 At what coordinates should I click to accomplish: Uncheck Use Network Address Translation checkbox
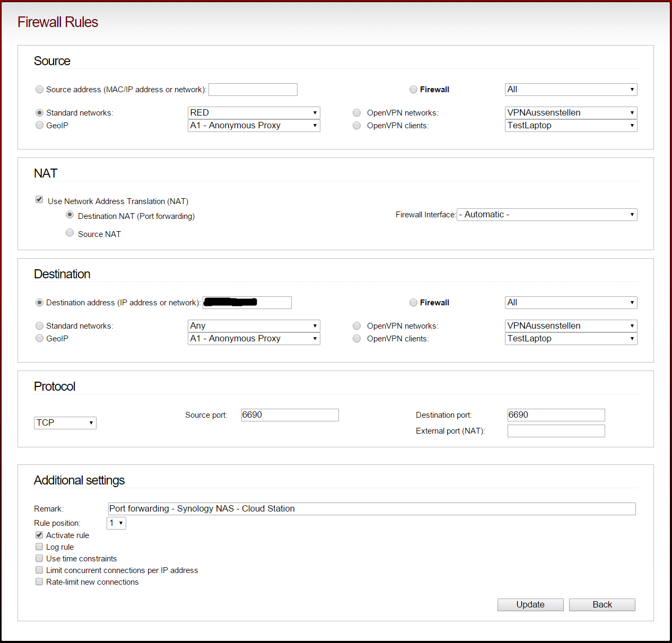click(x=39, y=199)
